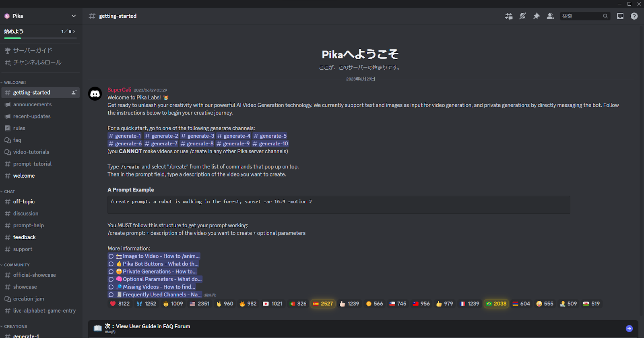Toggle the notification mute bell
Viewport: 644px width, 338px height.
click(x=522, y=16)
